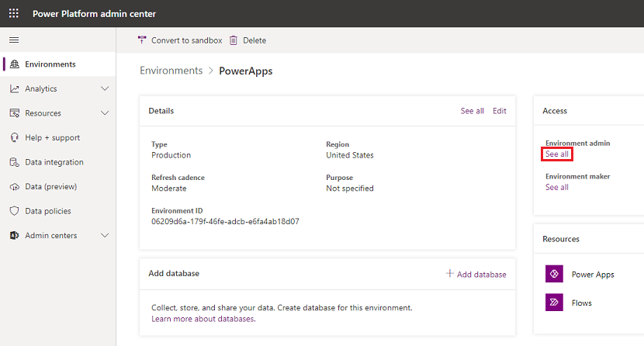Click the Access card heading

tap(555, 111)
